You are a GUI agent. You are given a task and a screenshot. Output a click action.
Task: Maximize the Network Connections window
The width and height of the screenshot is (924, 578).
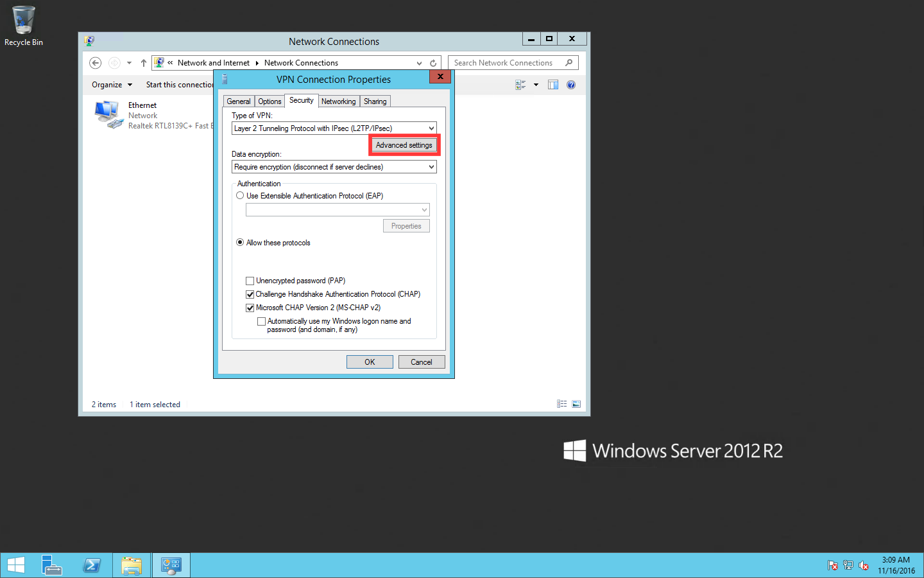point(549,39)
